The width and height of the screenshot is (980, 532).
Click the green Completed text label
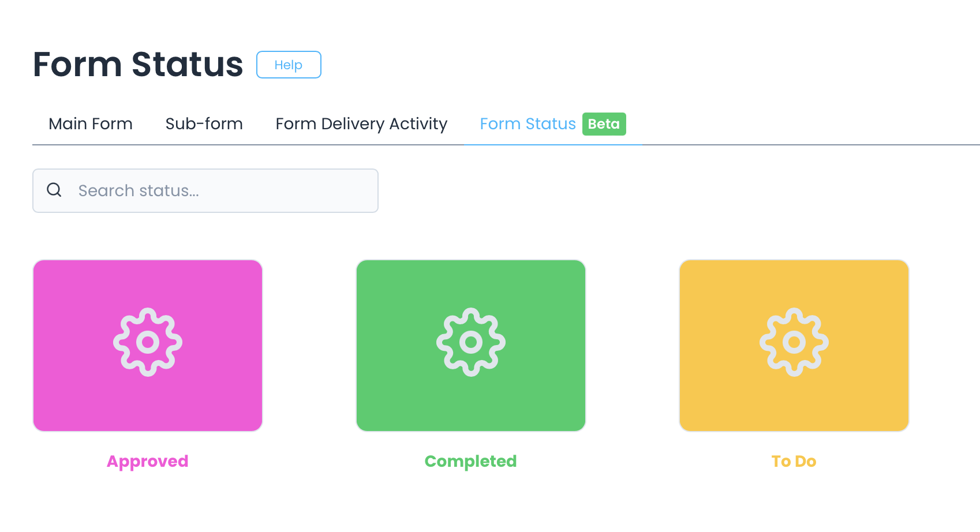pos(471,461)
